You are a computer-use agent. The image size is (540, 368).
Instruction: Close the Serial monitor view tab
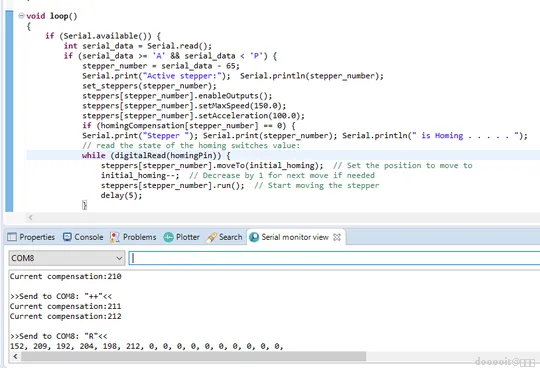pyautogui.click(x=337, y=237)
